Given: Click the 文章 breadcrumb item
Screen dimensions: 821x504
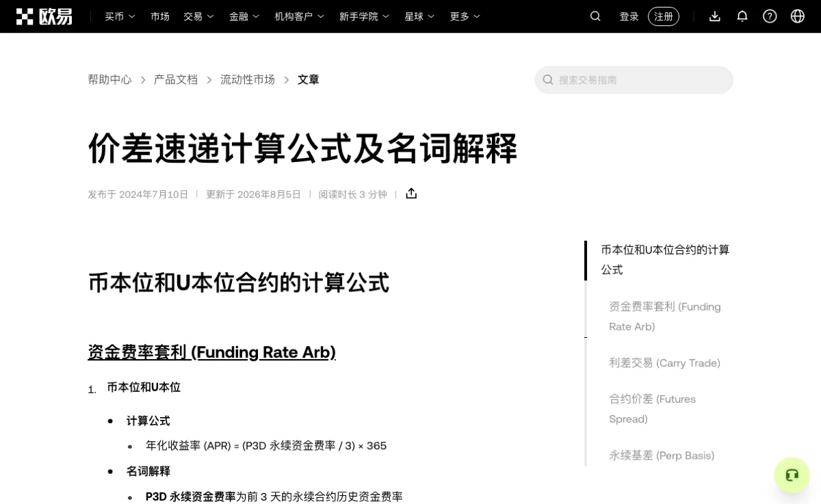Looking at the screenshot, I should [x=309, y=80].
